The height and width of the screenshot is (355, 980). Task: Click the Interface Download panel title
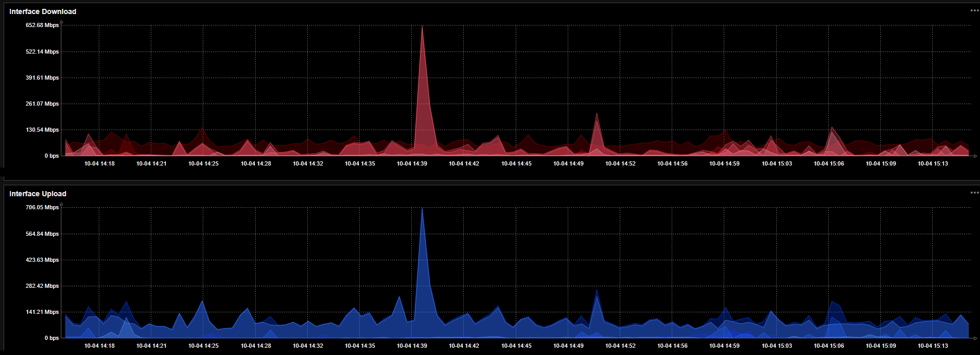pyautogui.click(x=43, y=11)
